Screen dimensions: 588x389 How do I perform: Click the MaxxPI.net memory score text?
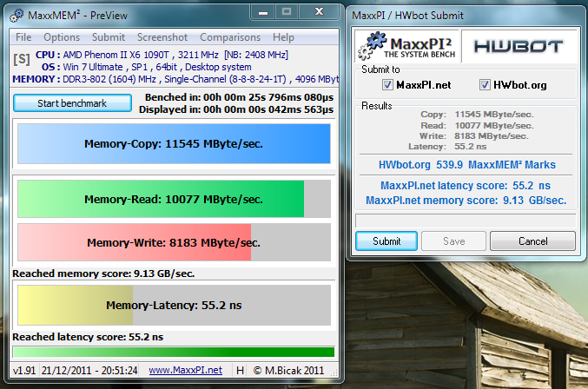click(466, 201)
